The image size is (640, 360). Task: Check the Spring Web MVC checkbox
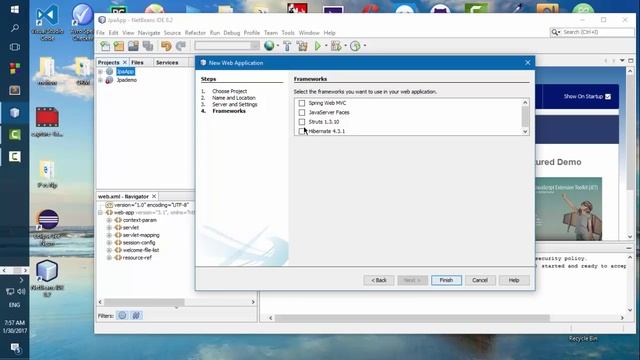(x=302, y=103)
